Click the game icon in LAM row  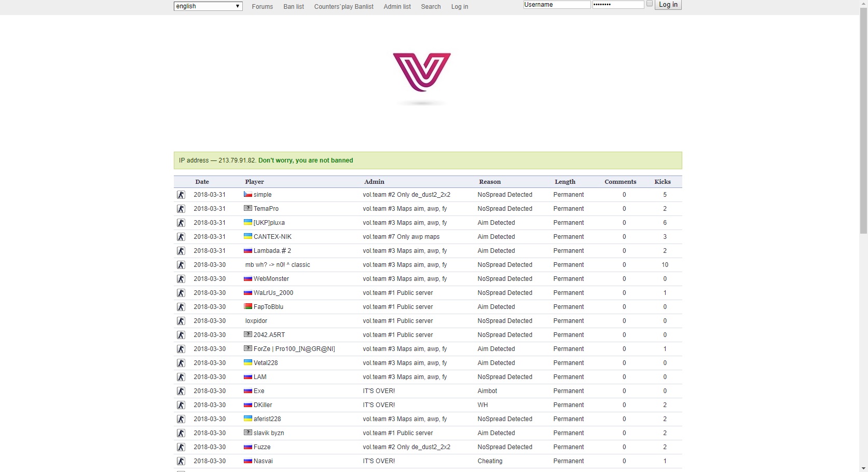pos(181,377)
